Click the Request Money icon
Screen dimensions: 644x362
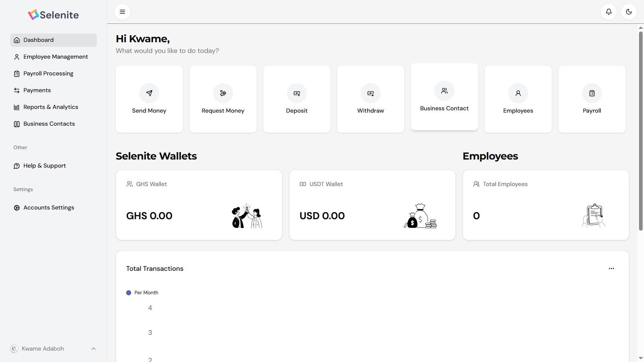(x=223, y=93)
